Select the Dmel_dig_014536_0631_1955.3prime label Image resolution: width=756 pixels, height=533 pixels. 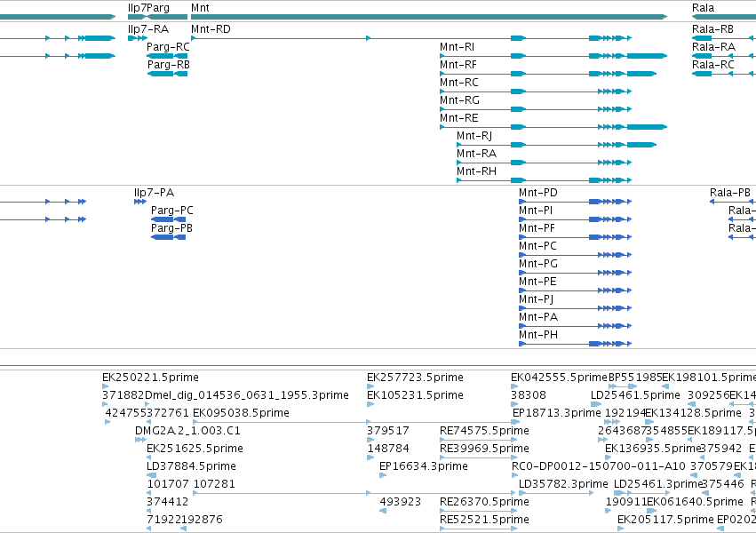tap(246, 395)
